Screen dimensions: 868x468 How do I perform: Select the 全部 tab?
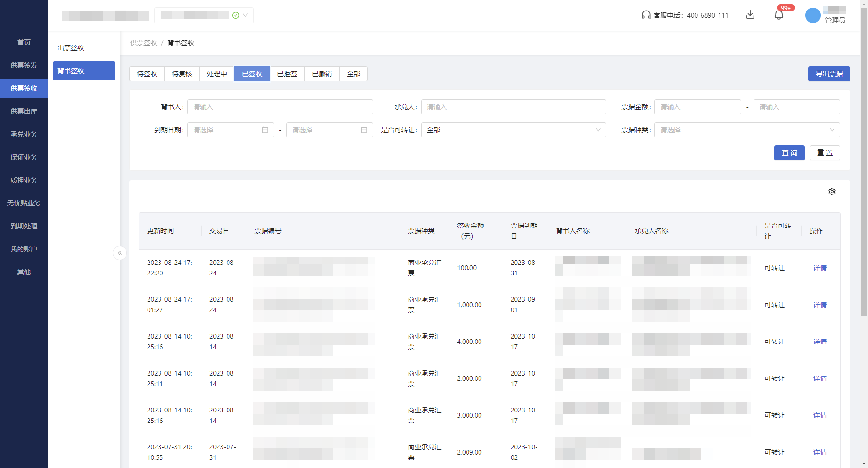[354, 74]
